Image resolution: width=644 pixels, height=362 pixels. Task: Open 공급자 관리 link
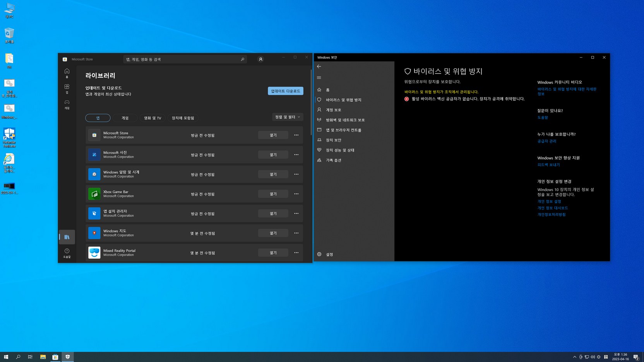coord(547,141)
